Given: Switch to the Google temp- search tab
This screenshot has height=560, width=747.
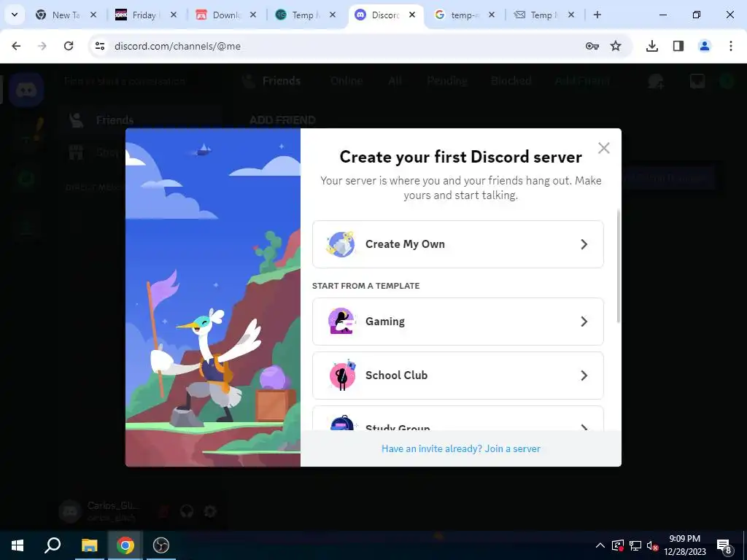Looking at the screenshot, I should [463, 15].
